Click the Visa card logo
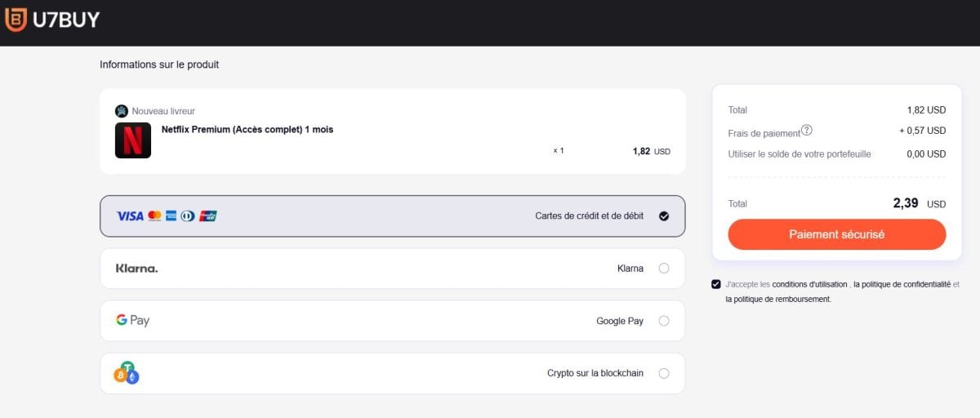 point(130,216)
